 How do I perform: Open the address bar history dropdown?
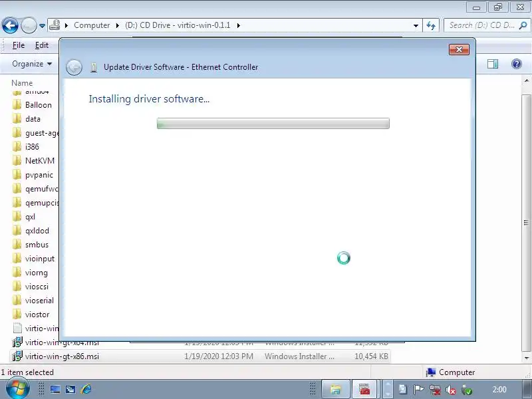click(x=416, y=26)
